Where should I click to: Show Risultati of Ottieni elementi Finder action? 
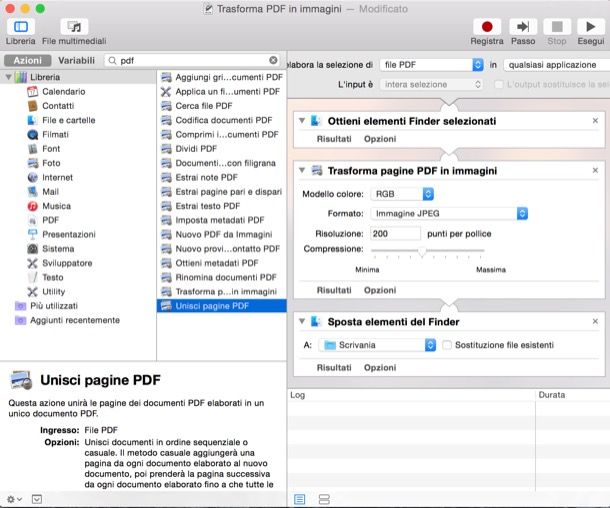click(334, 139)
